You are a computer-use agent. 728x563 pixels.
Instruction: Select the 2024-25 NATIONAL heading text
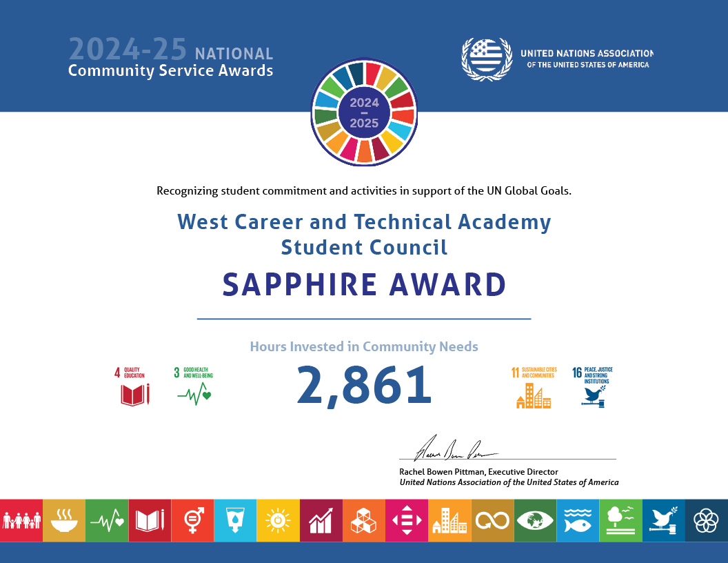[x=171, y=50]
